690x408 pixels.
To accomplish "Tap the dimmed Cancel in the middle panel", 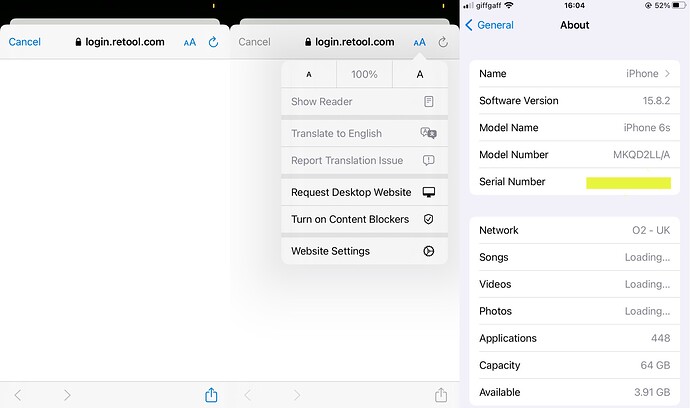I will (254, 42).
